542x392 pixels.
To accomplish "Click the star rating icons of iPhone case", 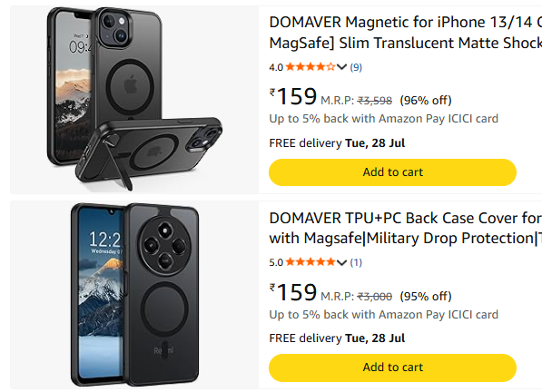I will [310, 66].
